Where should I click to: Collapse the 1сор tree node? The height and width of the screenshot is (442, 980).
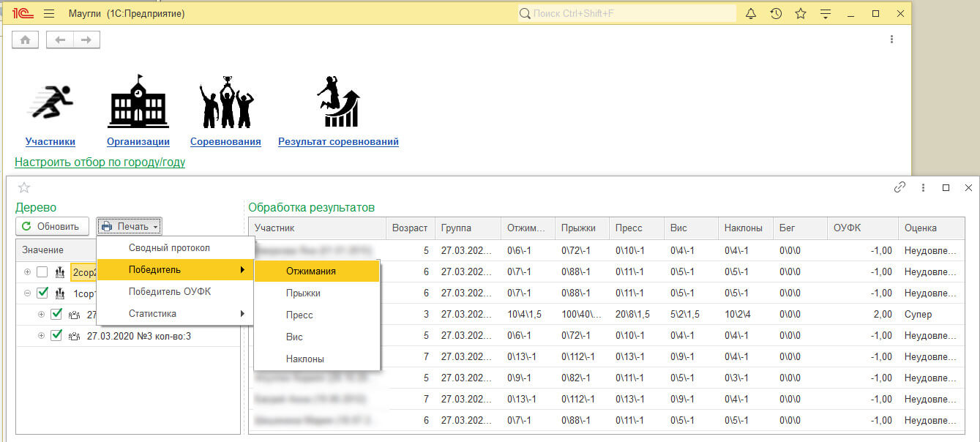[28, 293]
